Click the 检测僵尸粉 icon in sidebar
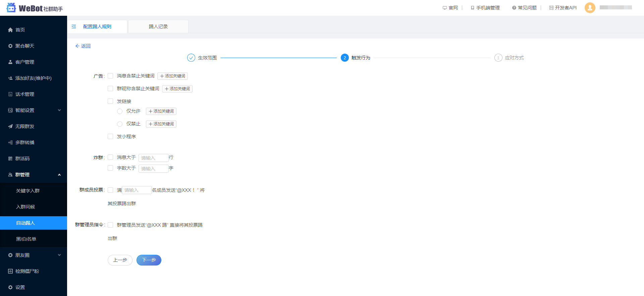The width and height of the screenshot is (644, 296). point(10,271)
